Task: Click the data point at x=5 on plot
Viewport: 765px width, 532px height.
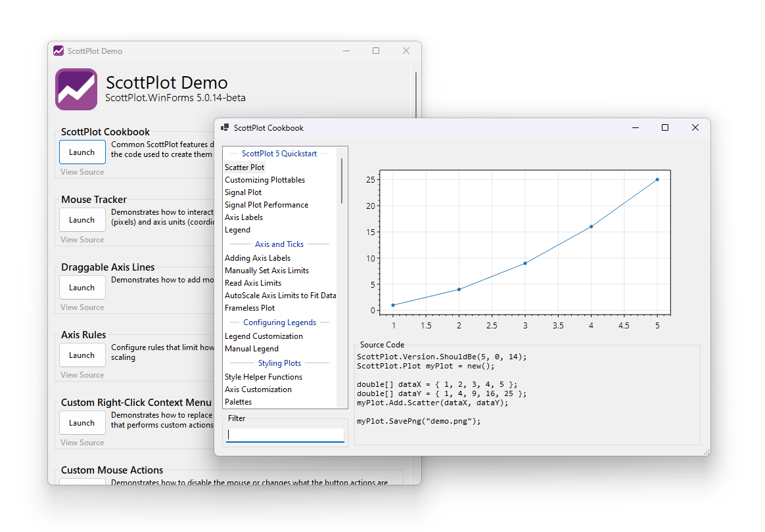Action: (657, 180)
